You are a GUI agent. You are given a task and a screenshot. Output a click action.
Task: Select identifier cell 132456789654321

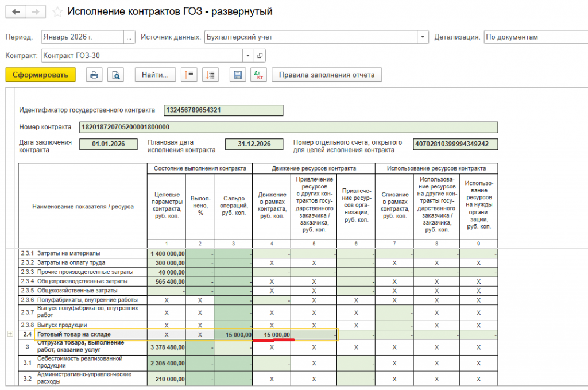(223, 110)
